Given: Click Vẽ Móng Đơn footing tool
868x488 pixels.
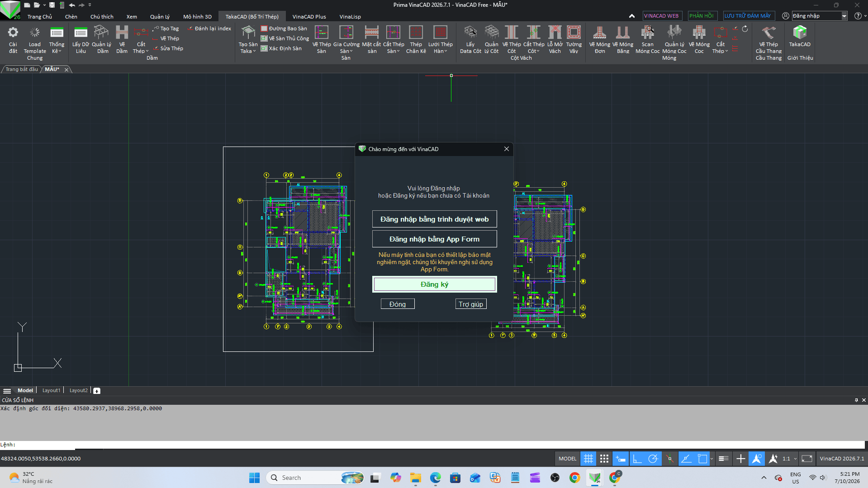Looking at the screenshot, I should pyautogui.click(x=600, y=39).
